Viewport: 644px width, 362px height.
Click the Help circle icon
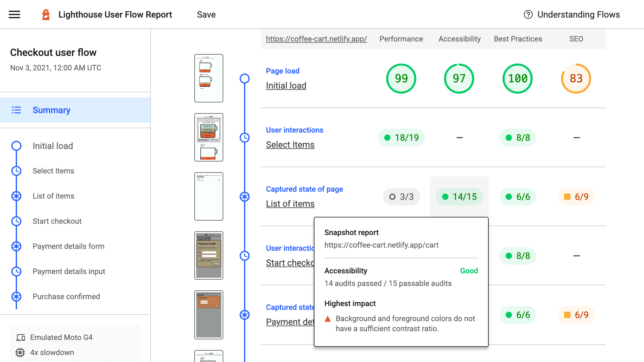[527, 14]
